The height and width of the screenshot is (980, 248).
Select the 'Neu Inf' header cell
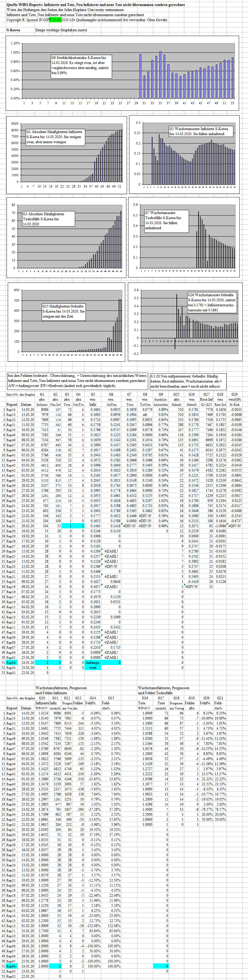pos(55,404)
